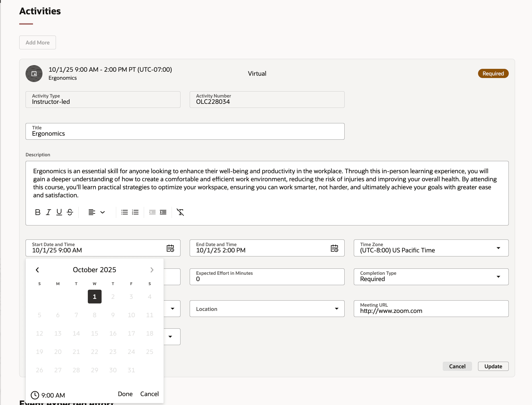Apply bold formatting in the description editor
This screenshot has height=405, width=532.
(38, 212)
